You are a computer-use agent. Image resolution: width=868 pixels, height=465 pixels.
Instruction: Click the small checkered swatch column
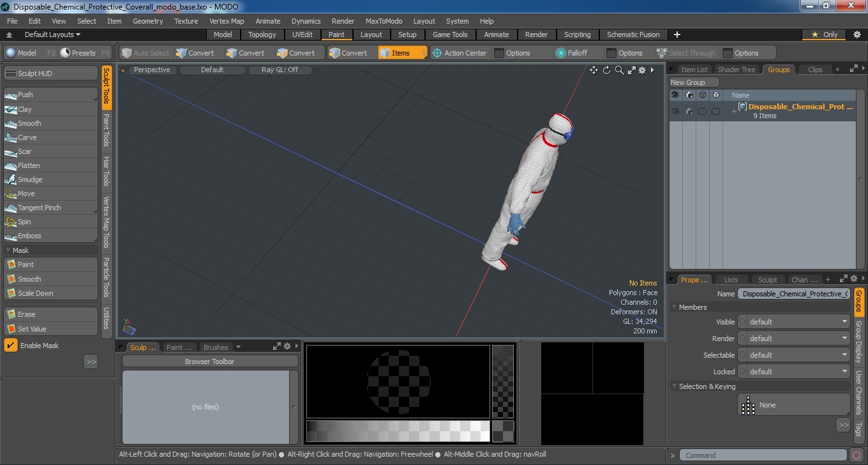(x=503, y=381)
